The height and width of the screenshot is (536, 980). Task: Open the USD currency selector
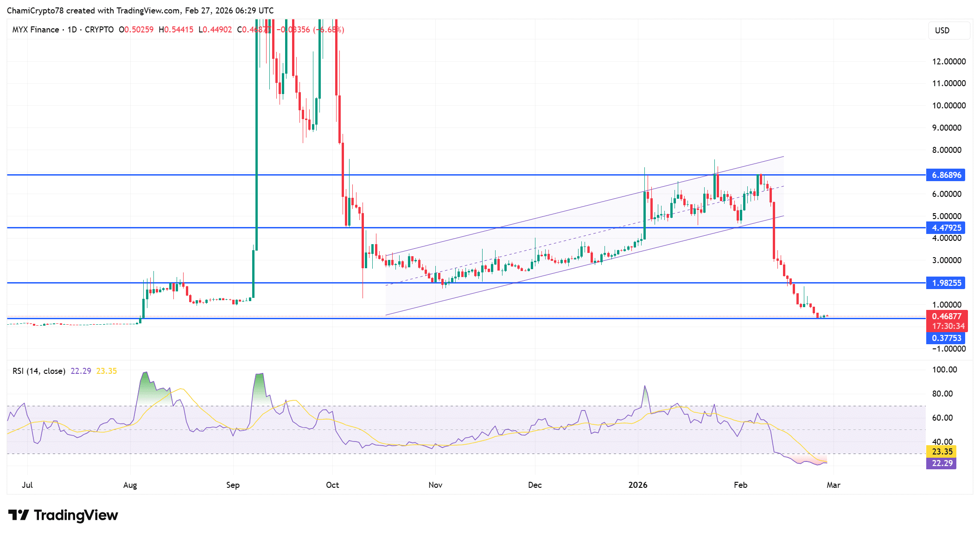pos(948,30)
